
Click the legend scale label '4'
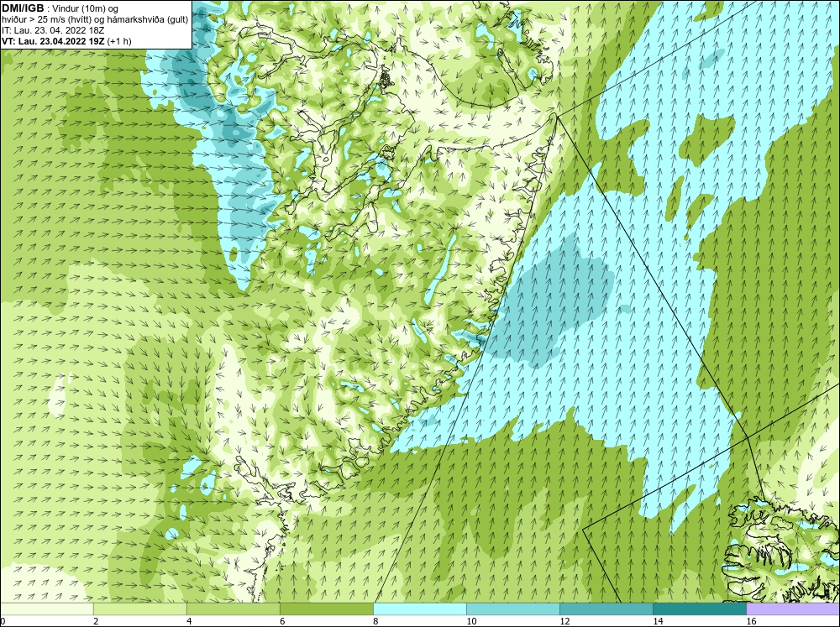[189, 621]
